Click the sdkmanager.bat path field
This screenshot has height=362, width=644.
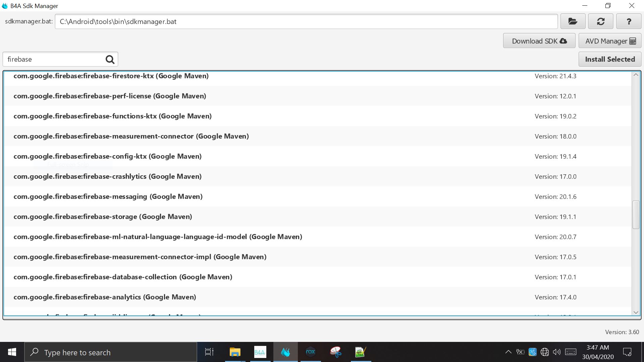pos(306,21)
